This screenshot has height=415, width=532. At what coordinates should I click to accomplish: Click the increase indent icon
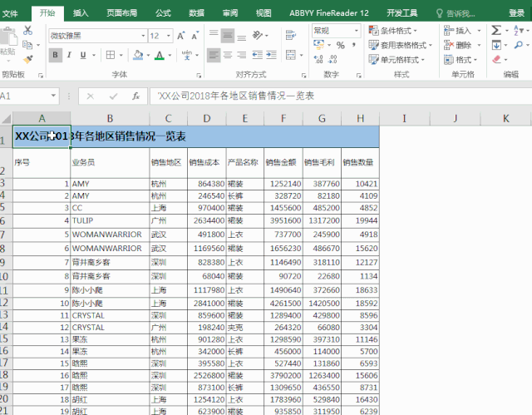click(272, 55)
